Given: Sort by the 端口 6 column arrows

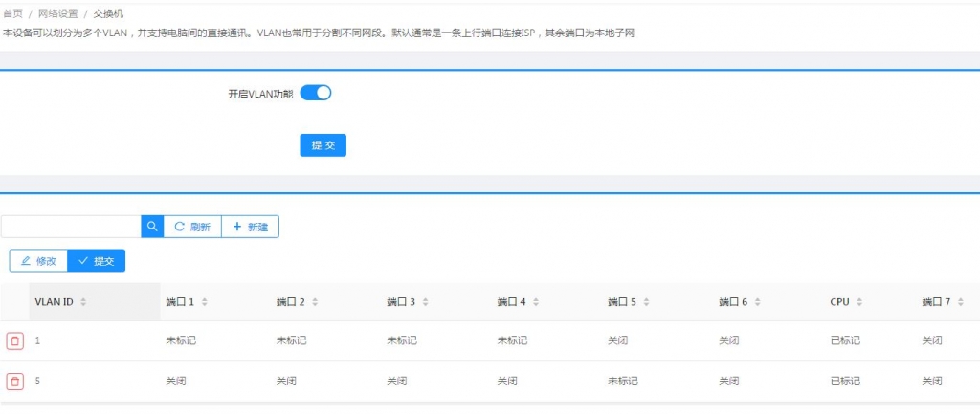Looking at the screenshot, I should [x=758, y=302].
